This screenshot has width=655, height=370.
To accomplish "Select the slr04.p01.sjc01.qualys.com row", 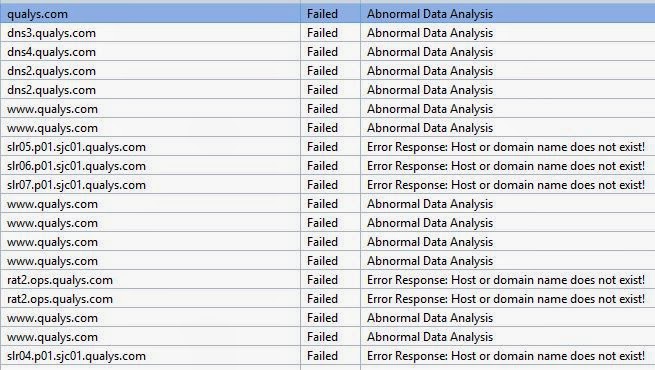I will pos(328,356).
